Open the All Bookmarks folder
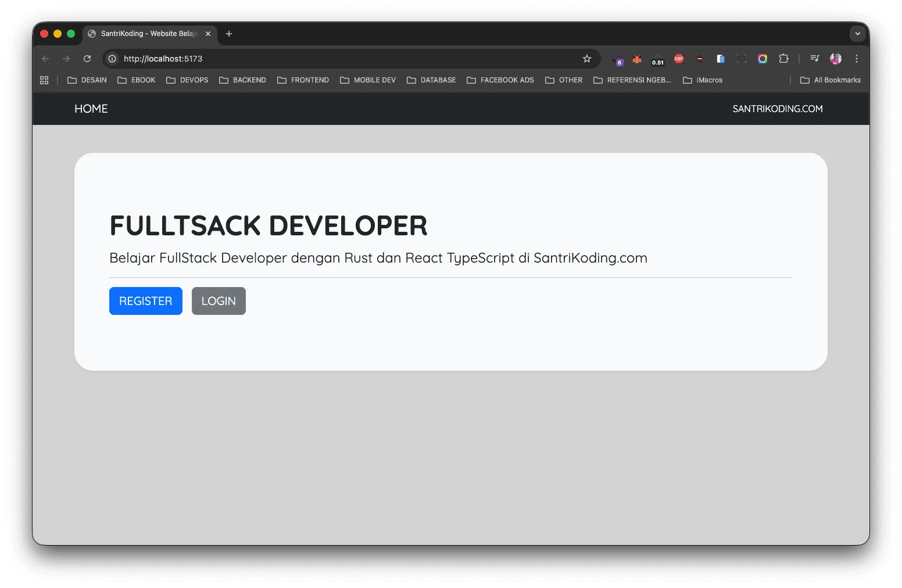This screenshot has height=588, width=902. click(x=831, y=80)
